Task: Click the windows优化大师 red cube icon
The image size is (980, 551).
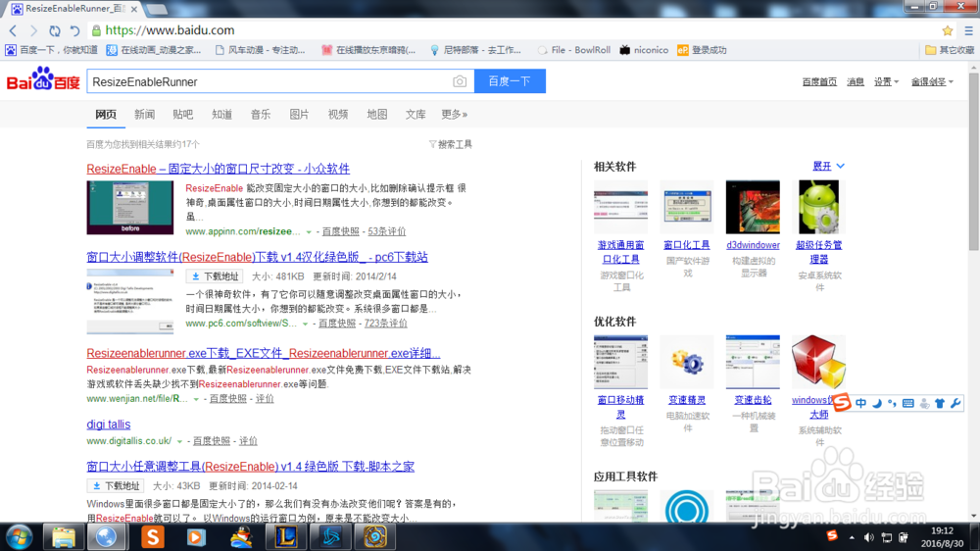Action: [x=818, y=362]
